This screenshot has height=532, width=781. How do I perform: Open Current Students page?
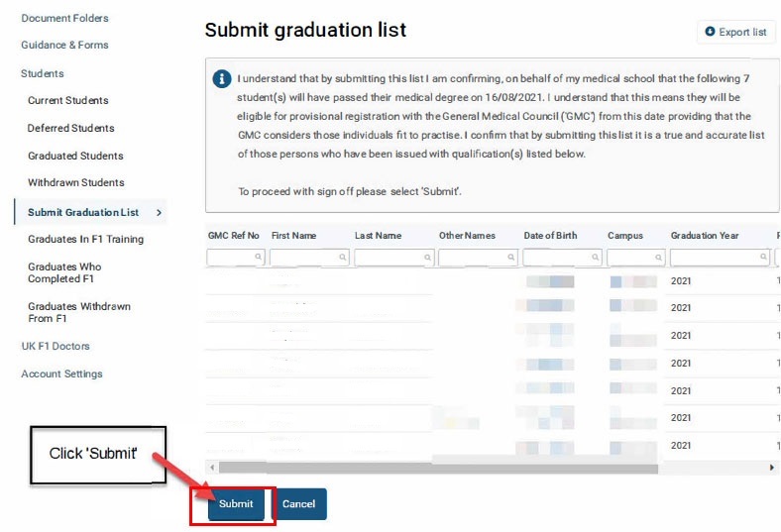[x=68, y=100]
